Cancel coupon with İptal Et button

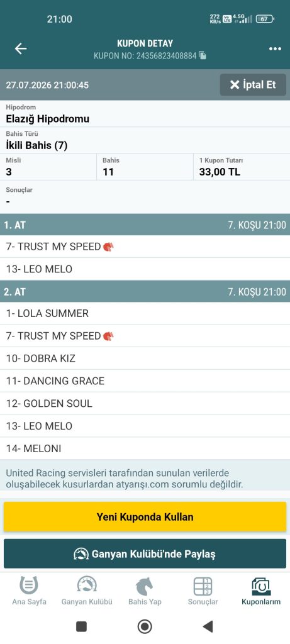253,85
